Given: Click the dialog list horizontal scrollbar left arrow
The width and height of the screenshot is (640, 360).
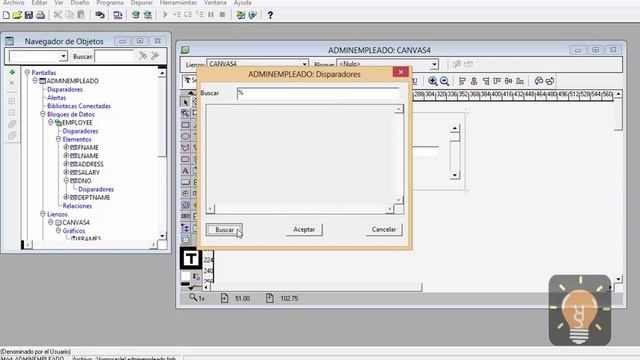Looking at the screenshot, I should (x=210, y=209).
